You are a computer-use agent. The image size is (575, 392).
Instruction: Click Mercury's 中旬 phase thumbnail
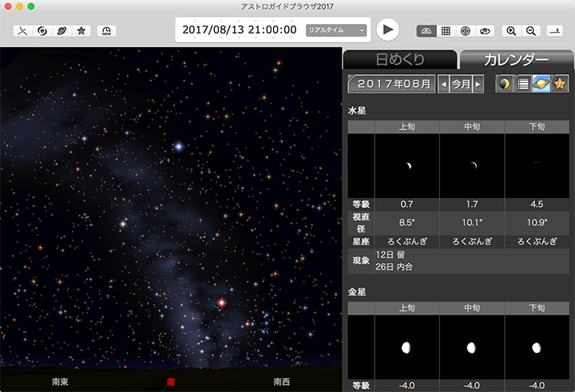(x=472, y=166)
